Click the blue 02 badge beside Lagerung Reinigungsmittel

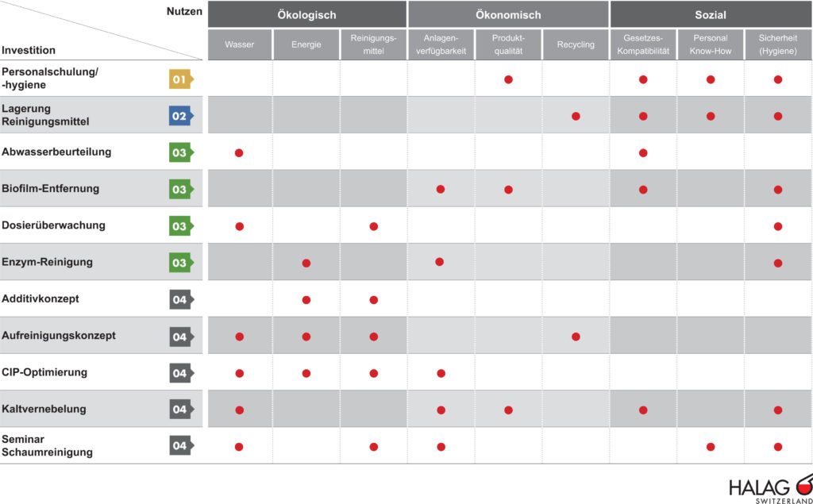click(x=180, y=116)
